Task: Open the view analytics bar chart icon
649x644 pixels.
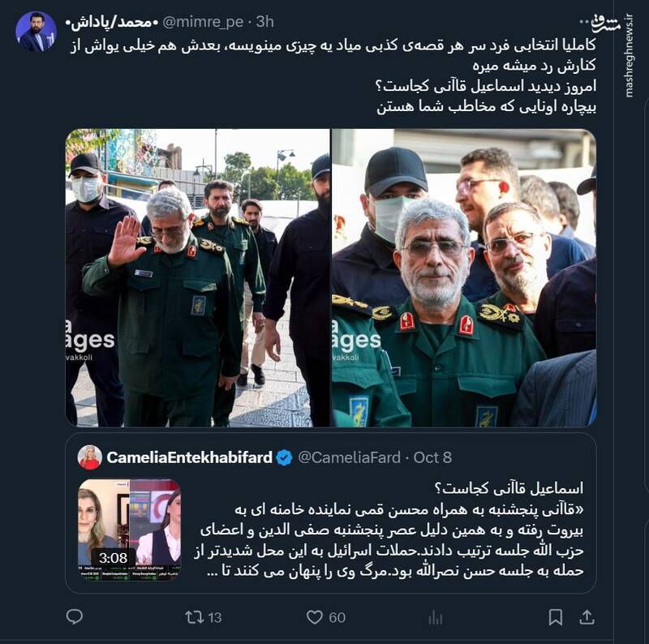Action: (x=436, y=618)
